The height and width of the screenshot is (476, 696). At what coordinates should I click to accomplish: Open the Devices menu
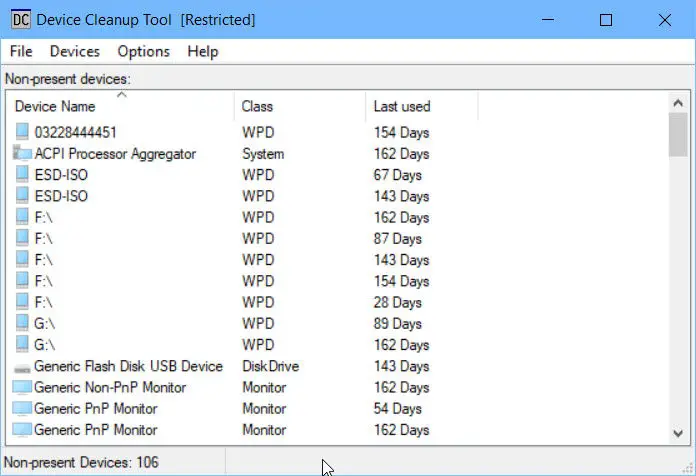(x=75, y=52)
